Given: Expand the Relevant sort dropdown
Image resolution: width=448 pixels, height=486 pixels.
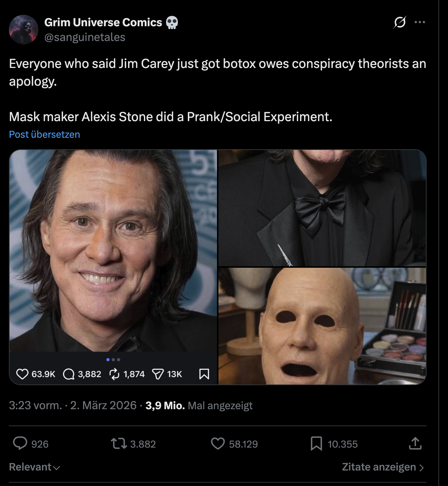Looking at the screenshot, I should 34,467.
